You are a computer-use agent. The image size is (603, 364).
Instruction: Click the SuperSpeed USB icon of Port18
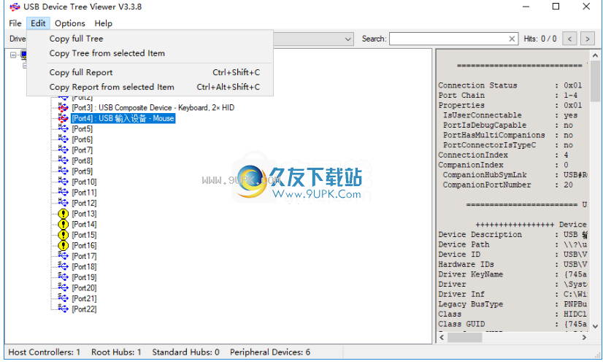63,266
